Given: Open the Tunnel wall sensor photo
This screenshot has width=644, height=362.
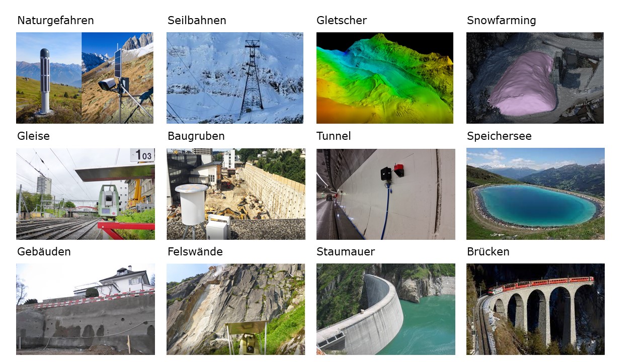Looking at the screenshot, I should point(386,194).
